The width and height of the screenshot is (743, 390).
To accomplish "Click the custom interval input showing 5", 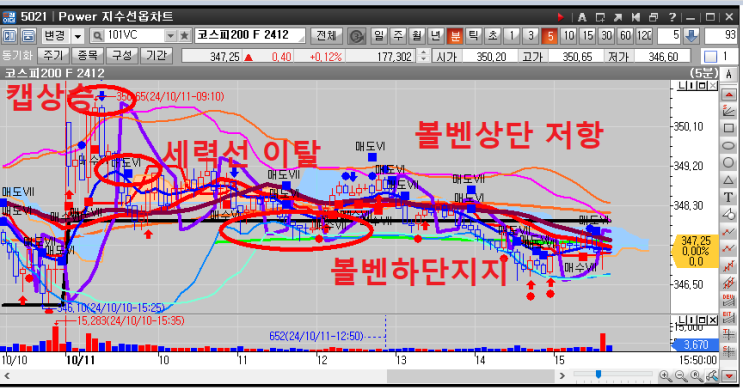I will point(669,36).
